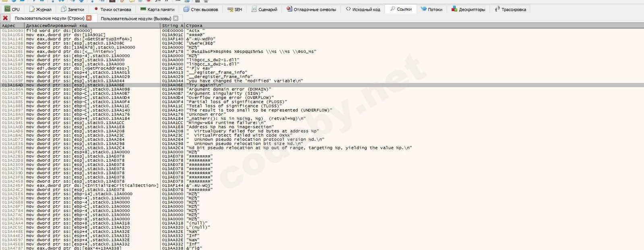Select the "Try again?\n" string row

322,85
